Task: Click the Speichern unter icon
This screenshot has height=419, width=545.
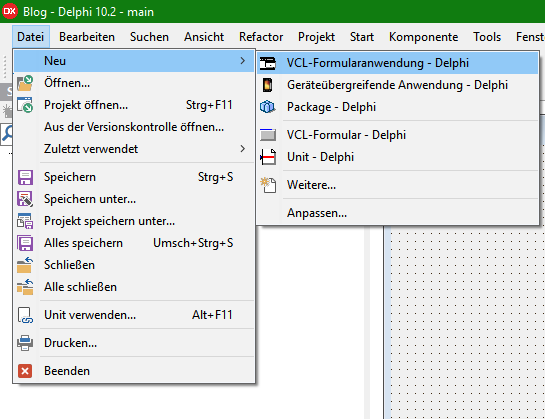Action: tap(25, 199)
